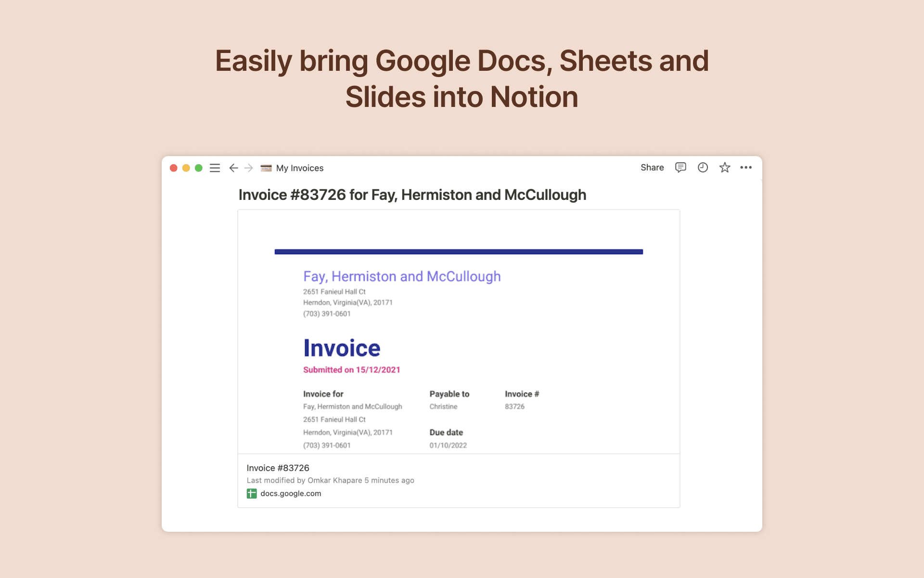Open the comments panel icon
924x578 pixels.
(x=680, y=167)
